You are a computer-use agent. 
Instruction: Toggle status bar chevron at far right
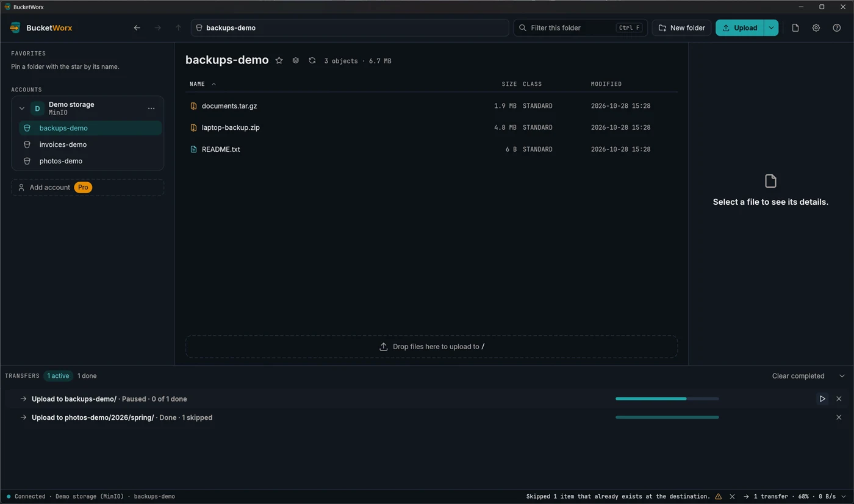coord(844,497)
